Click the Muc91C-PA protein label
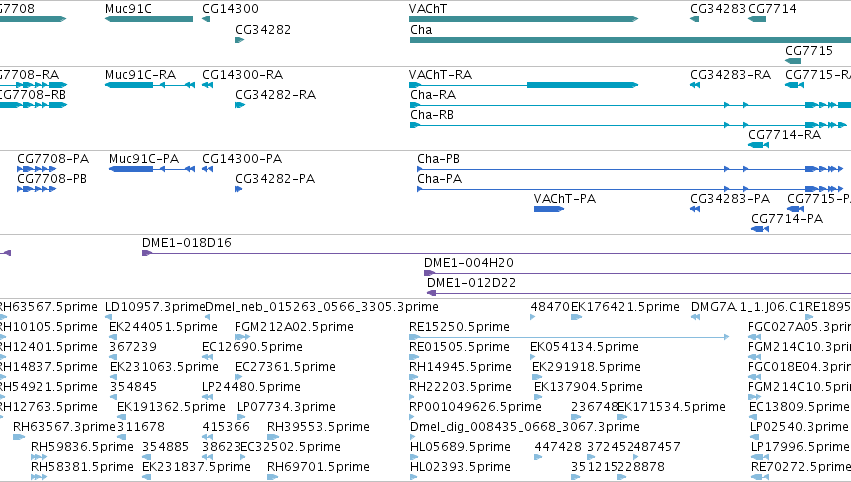Image resolution: width=851 pixels, height=482 pixels. click(x=144, y=159)
